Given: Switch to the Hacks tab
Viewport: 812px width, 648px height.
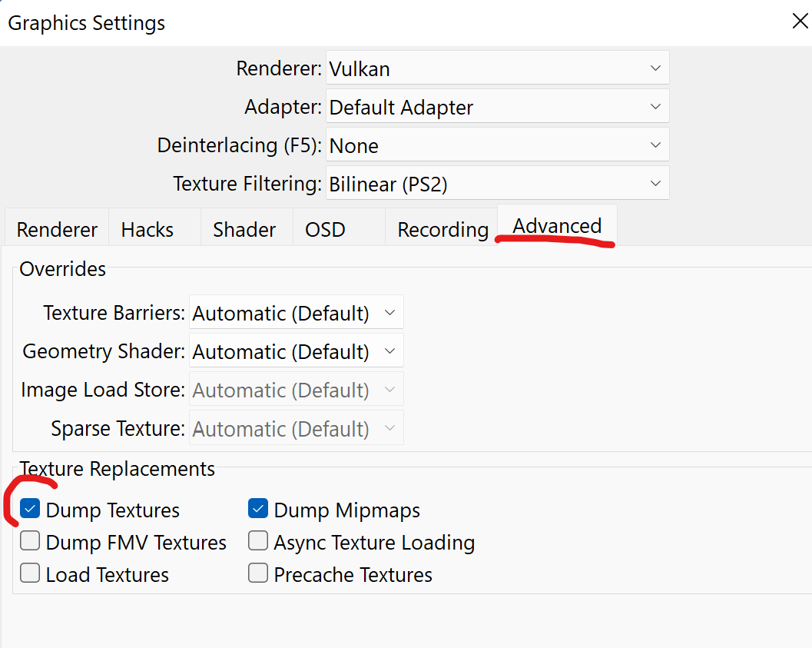Looking at the screenshot, I should [147, 229].
